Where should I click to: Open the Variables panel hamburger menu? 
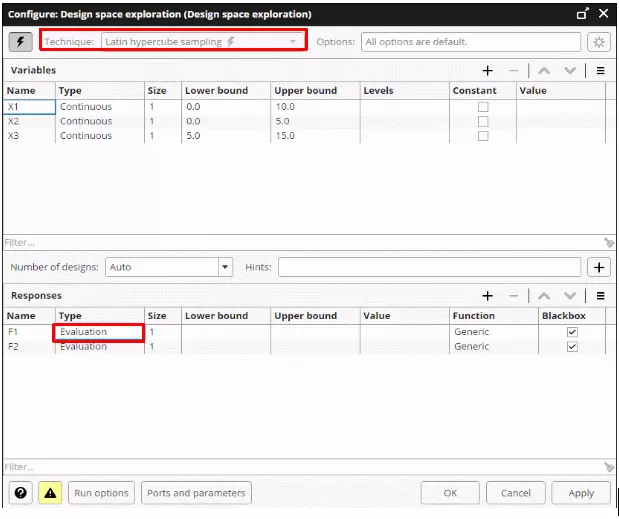coord(601,71)
